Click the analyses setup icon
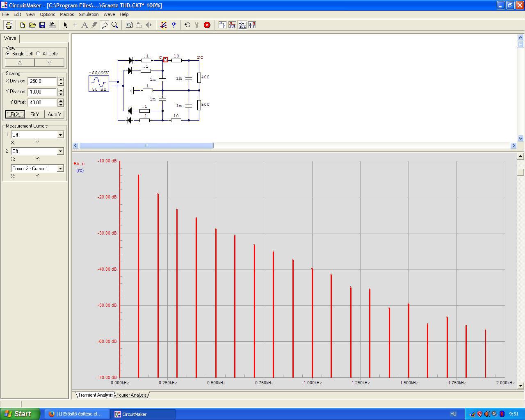 [222, 25]
